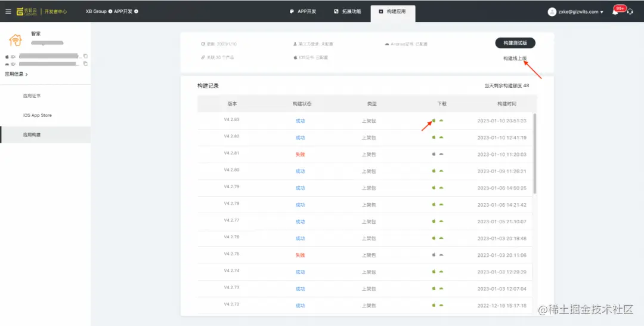Viewport: 644px width, 326px height.
Task: Click the 构建时间 column header
Action: 507,104
